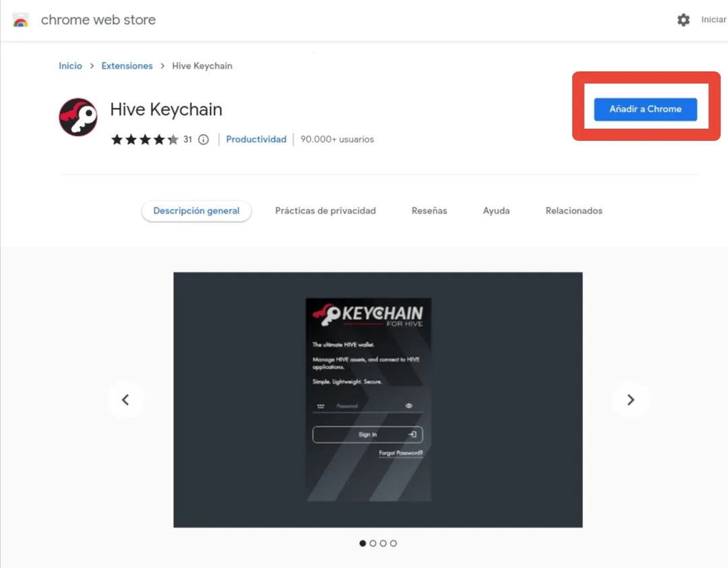Click the chrome web store title
The height and width of the screenshot is (568, 728).
(x=98, y=20)
